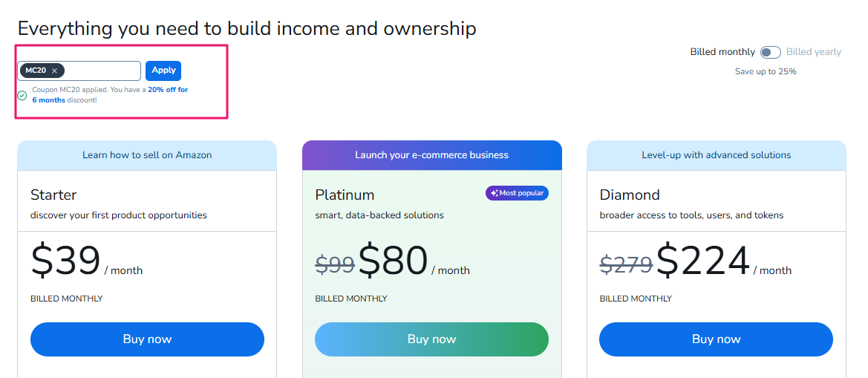Select the Level-up with advanced solutions header
The image size is (868, 378).
click(717, 155)
